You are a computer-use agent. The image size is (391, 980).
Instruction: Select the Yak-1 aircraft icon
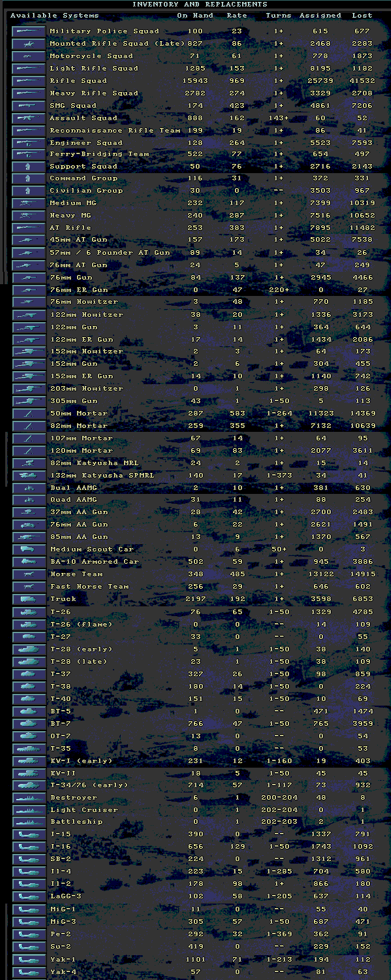tap(29, 959)
